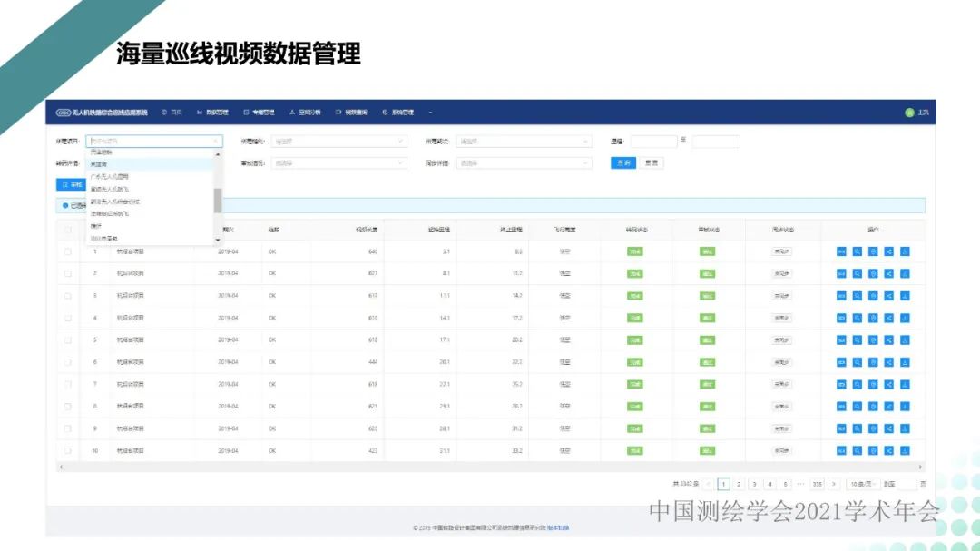Go to page 335 in pagination
This screenshot has width=980, height=551.
[817, 485]
